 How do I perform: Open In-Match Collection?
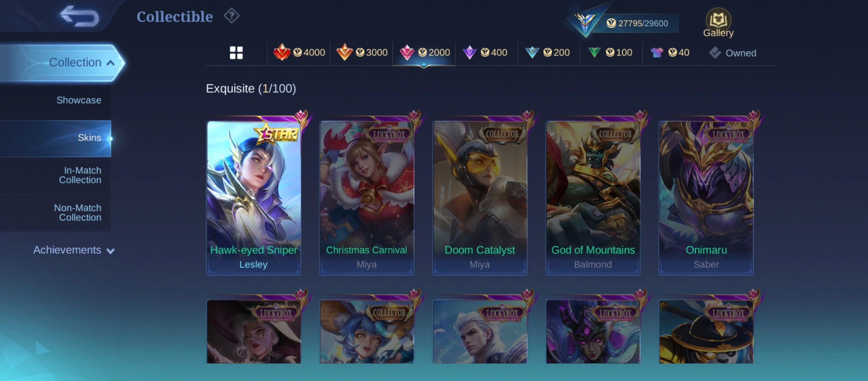[x=80, y=175]
